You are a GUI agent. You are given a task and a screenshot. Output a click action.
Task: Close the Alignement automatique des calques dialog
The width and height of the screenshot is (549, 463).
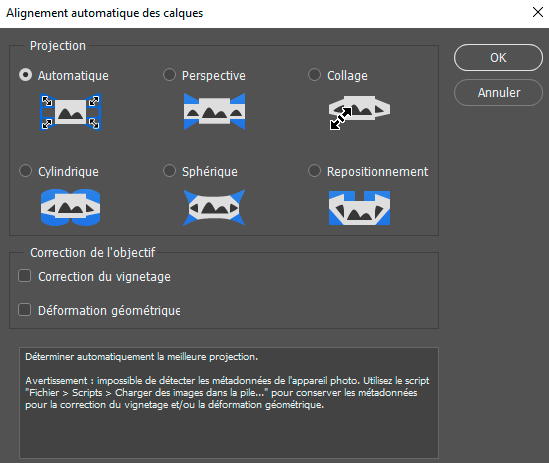tap(537, 13)
